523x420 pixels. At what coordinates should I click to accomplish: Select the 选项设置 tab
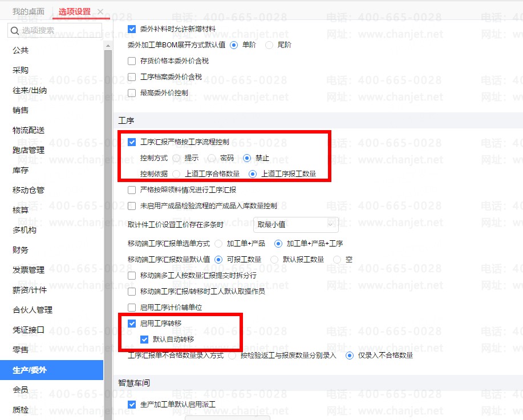point(74,11)
